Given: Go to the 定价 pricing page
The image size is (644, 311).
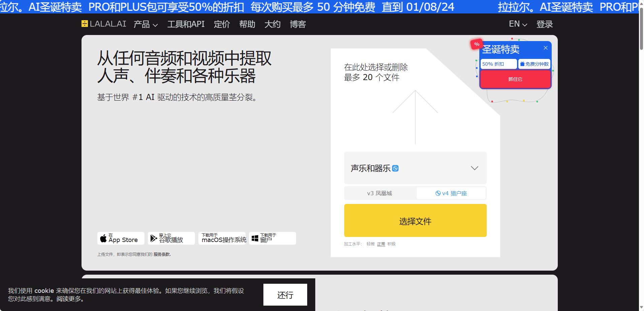Looking at the screenshot, I should click(222, 24).
